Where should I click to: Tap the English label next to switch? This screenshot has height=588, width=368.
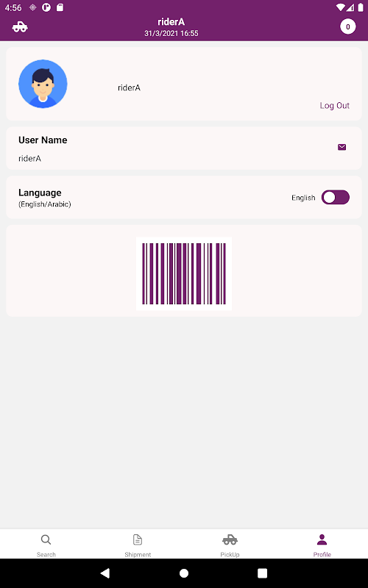pyautogui.click(x=303, y=198)
